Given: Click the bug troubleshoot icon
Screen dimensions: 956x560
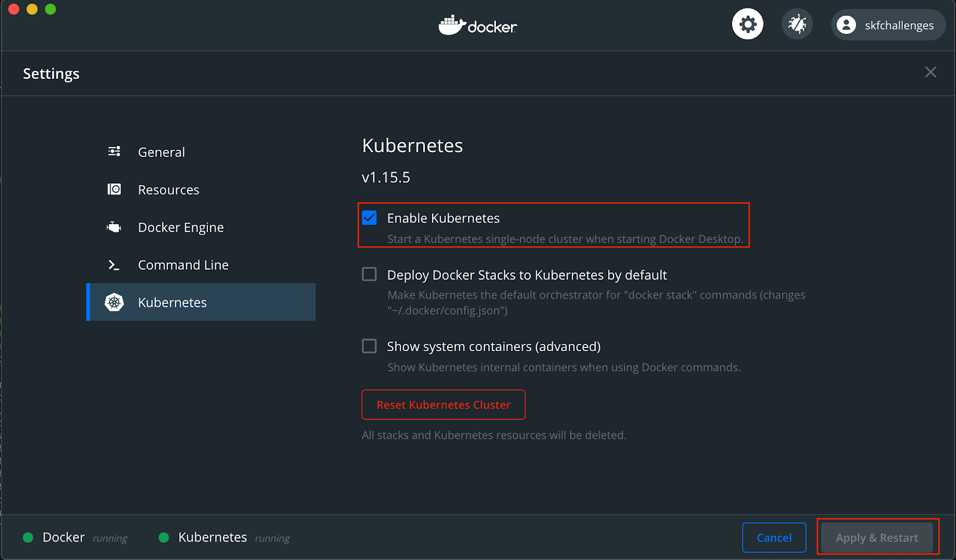Looking at the screenshot, I should coord(797,24).
